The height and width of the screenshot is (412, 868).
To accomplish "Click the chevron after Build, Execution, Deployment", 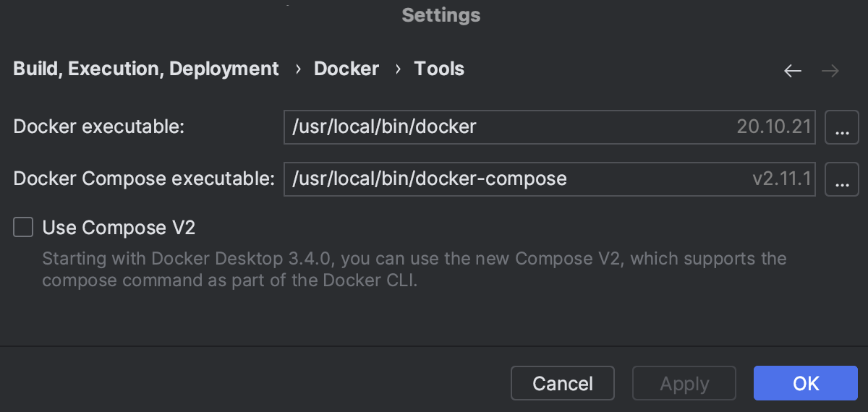I will coord(297,69).
